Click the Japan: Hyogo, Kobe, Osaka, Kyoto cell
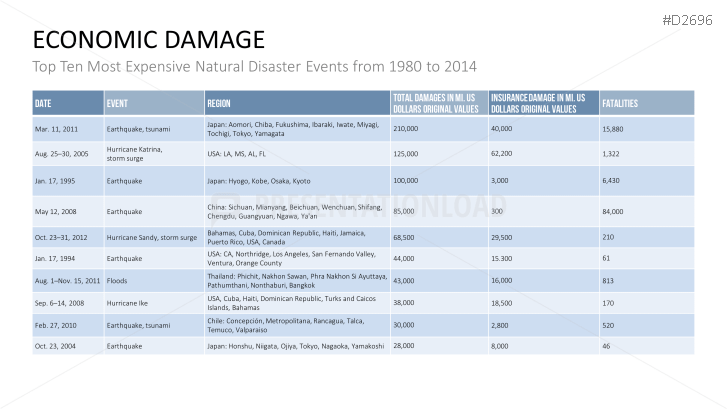 tap(259, 181)
